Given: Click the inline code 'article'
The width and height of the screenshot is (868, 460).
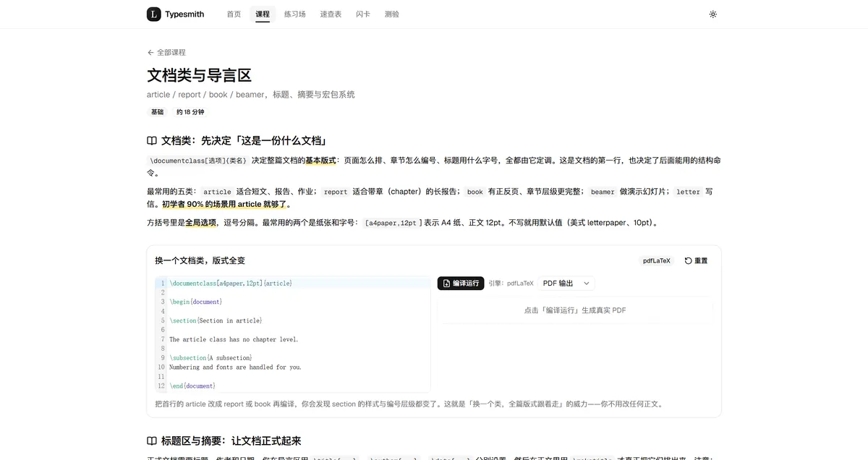Looking at the screenshot, I should pyautogui.click(x=217, y=192).
